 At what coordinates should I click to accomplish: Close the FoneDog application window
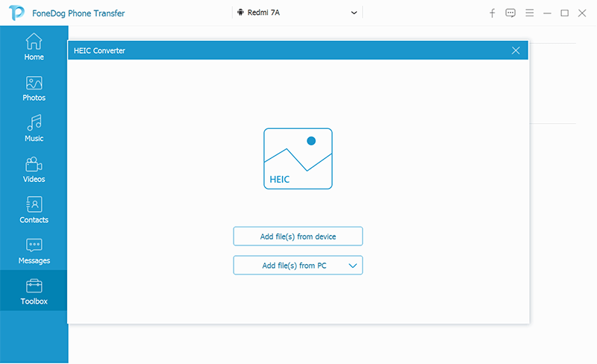coord(582,13)
